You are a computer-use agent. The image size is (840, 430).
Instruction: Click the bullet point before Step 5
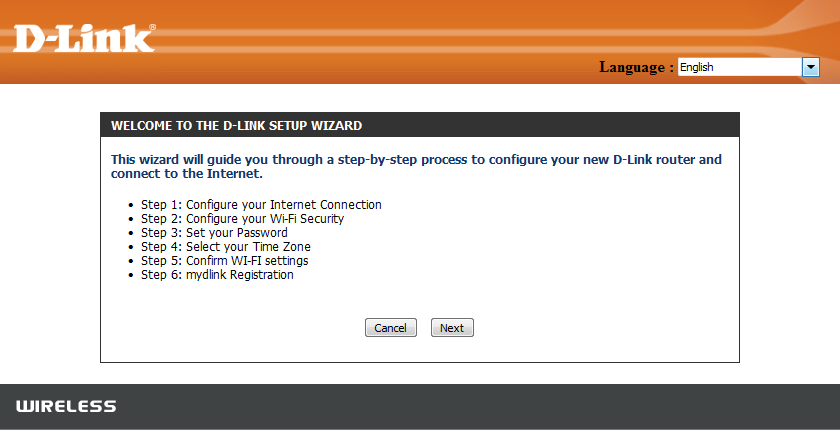point(132,261)
